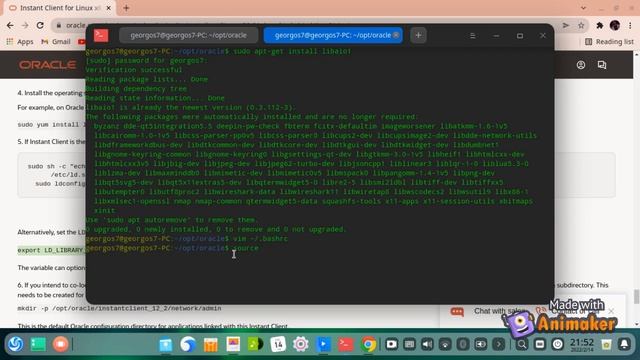Click the terminal app icon in titlebar

pos(101,36)
